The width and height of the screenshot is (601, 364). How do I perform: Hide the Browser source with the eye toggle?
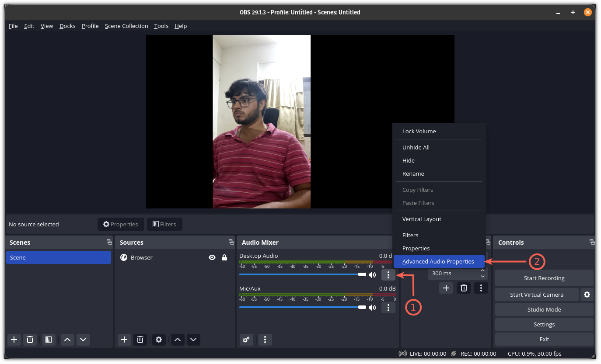click(x=212, y=257)
